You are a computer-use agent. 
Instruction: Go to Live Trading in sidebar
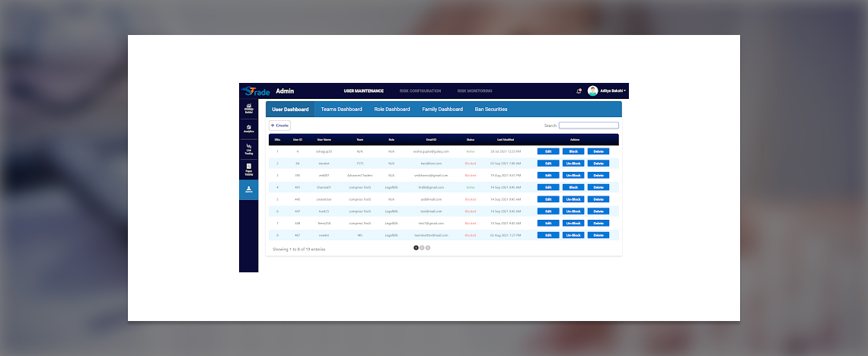[x=248, y=149]
